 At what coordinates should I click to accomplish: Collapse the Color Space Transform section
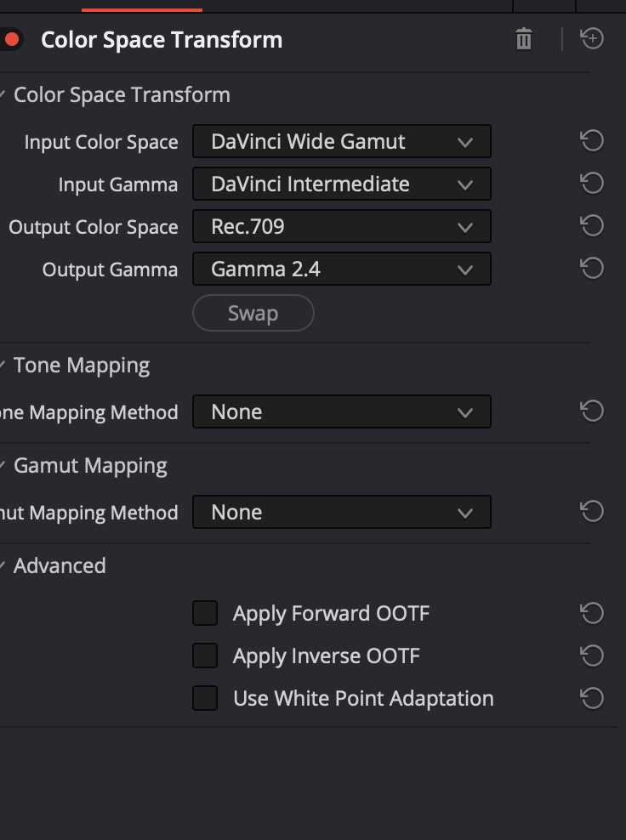(x=3, y=95)
